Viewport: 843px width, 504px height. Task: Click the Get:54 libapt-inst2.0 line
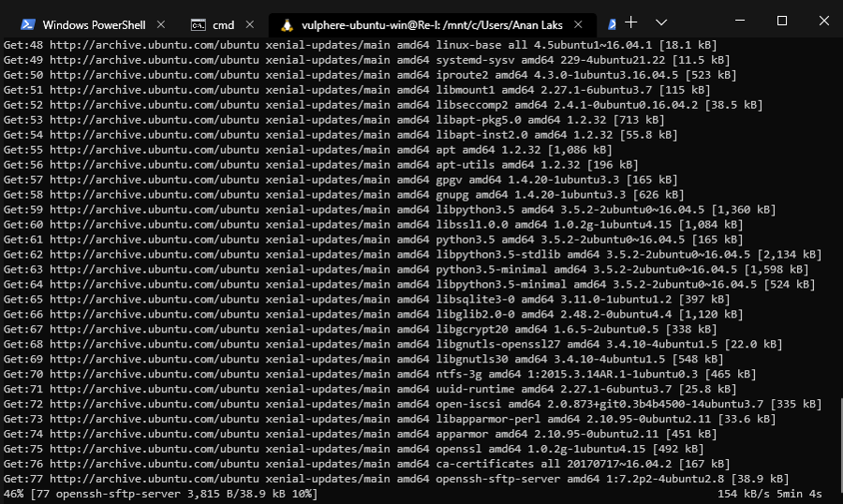[340, 135]
